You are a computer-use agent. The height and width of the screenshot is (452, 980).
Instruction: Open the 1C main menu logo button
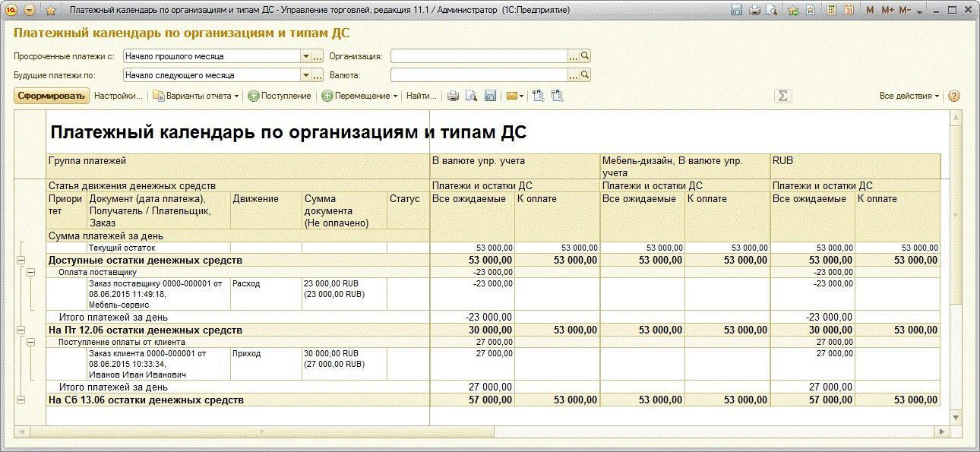11,10
